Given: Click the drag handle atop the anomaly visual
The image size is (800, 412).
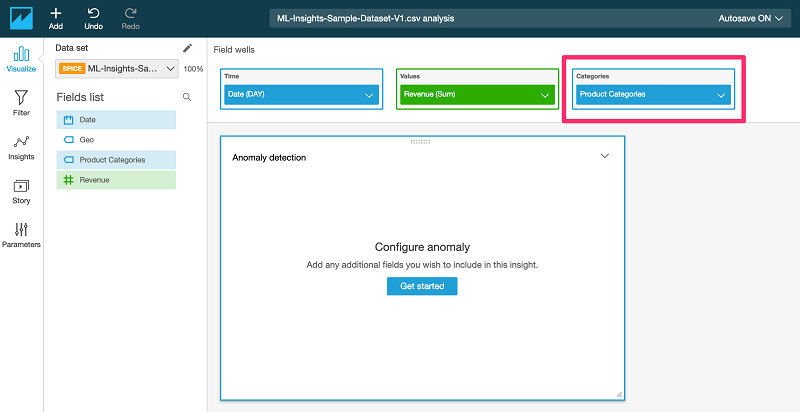Looking at the screenshot, I should click(x=420, y=142).
